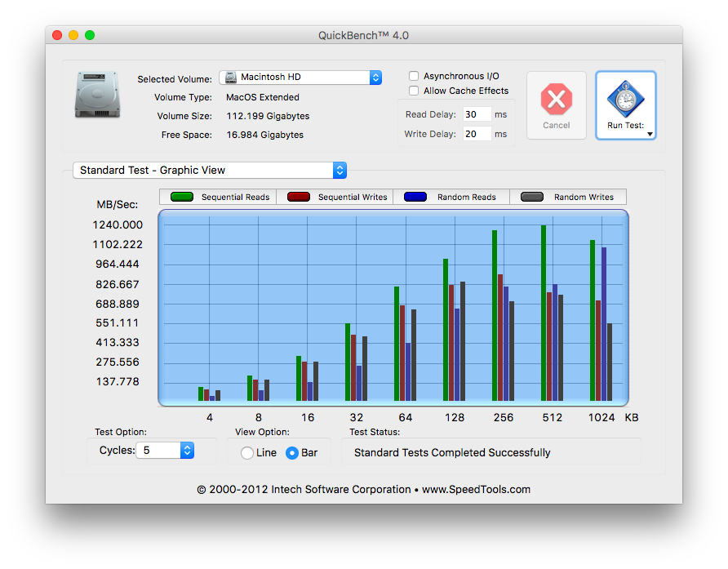
Task: Click Standard Tests Completed Successfully status
Action: click(452, 453)
